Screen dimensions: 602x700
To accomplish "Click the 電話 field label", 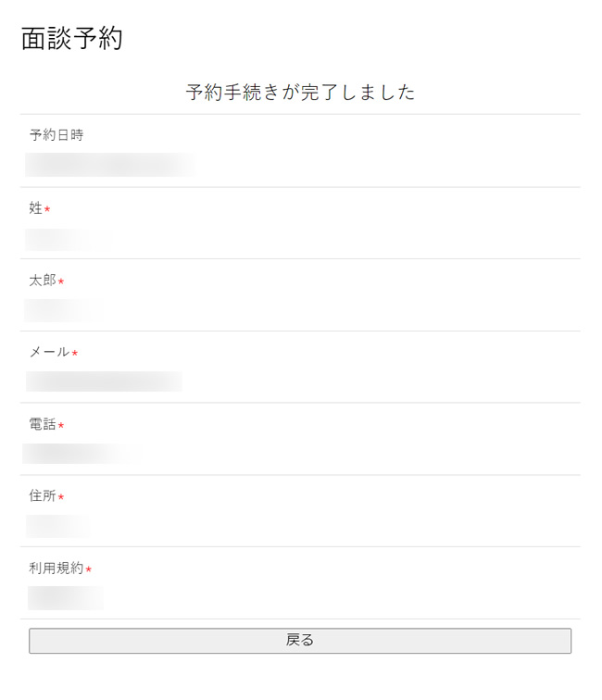I will [43, 425].
